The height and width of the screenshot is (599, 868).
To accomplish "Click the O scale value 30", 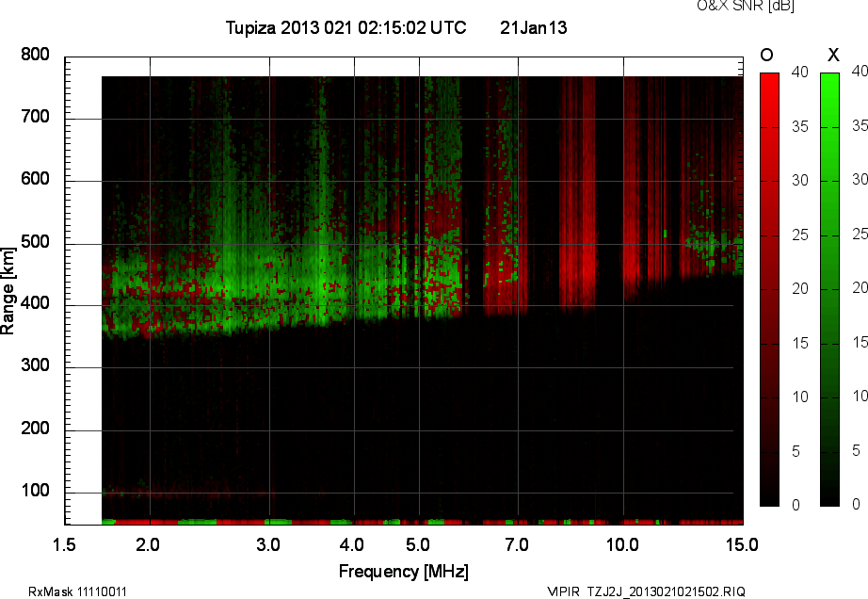I will click(800, 181).
